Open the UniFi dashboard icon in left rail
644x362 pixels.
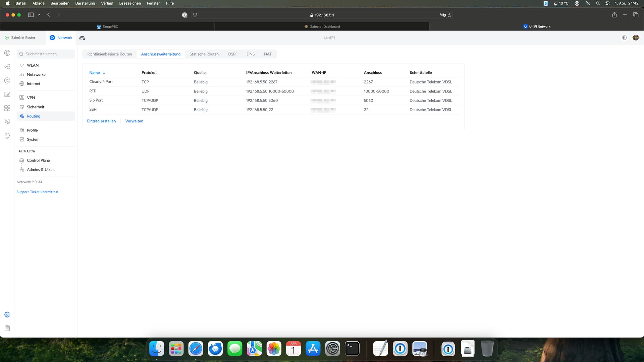pyautogui.click(x=7, y=53)
